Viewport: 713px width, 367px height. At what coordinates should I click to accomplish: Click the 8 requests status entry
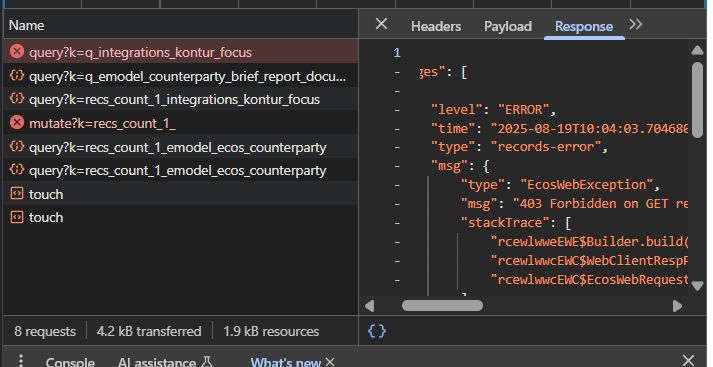(45, 331)
